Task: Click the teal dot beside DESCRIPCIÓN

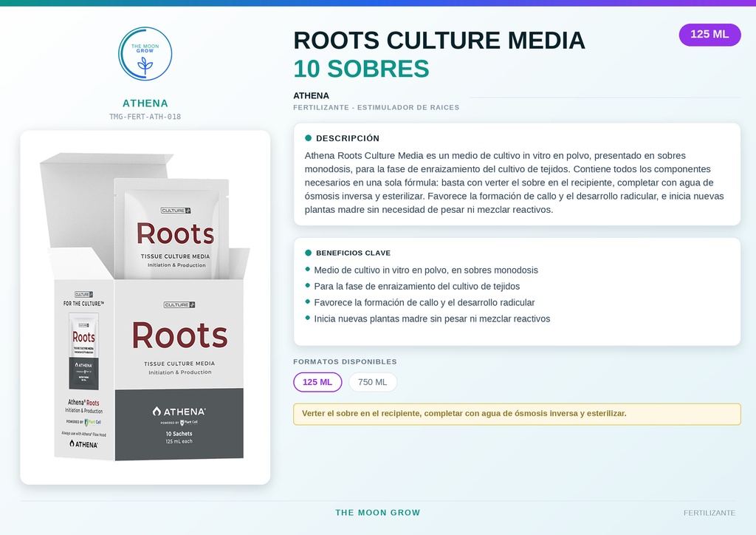Action: (308, 138)
